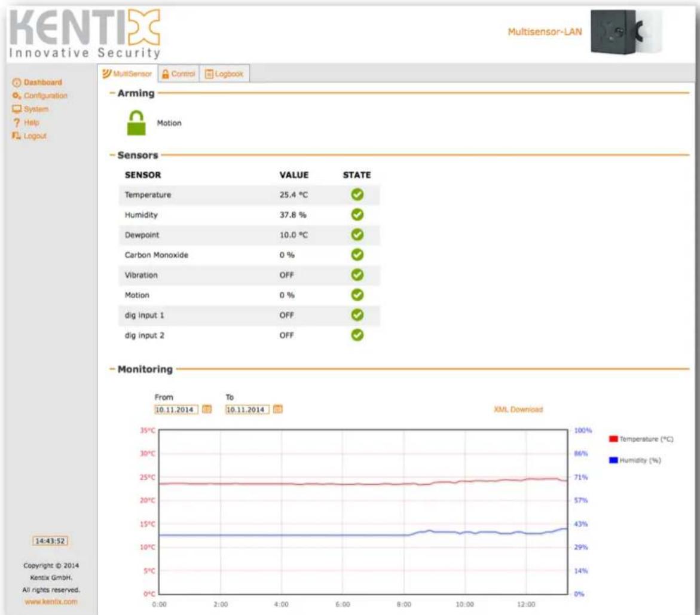Click the STATE column header
This screenshot has height=615, width=700.
pos(357,175)
